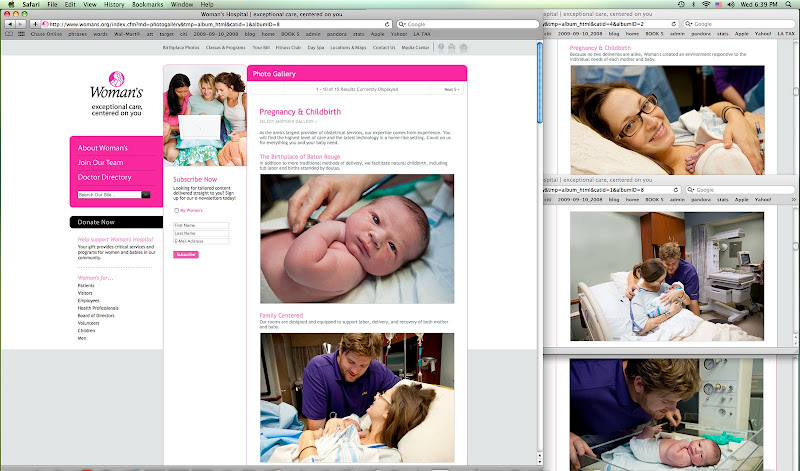Open Locations & Maps nav link
800x471 pixels.
(348, 47)
